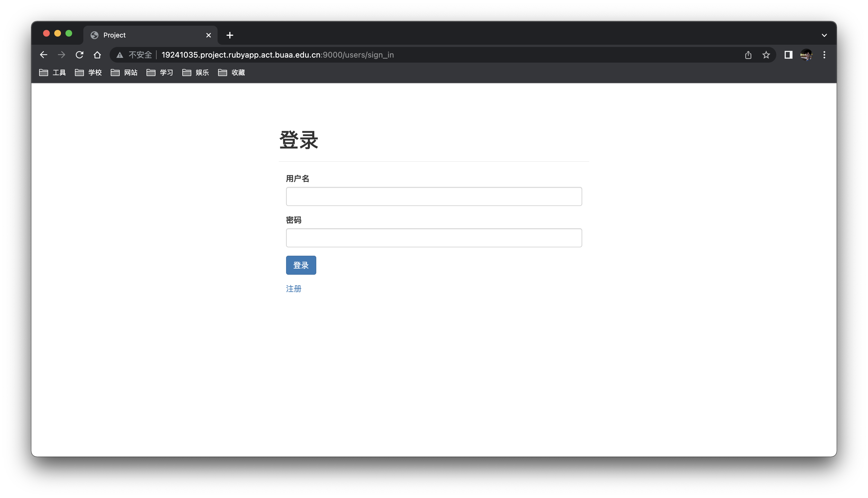This screenshot has width=868, height=498.
Task: Close the window with red button
Action: 46,33
